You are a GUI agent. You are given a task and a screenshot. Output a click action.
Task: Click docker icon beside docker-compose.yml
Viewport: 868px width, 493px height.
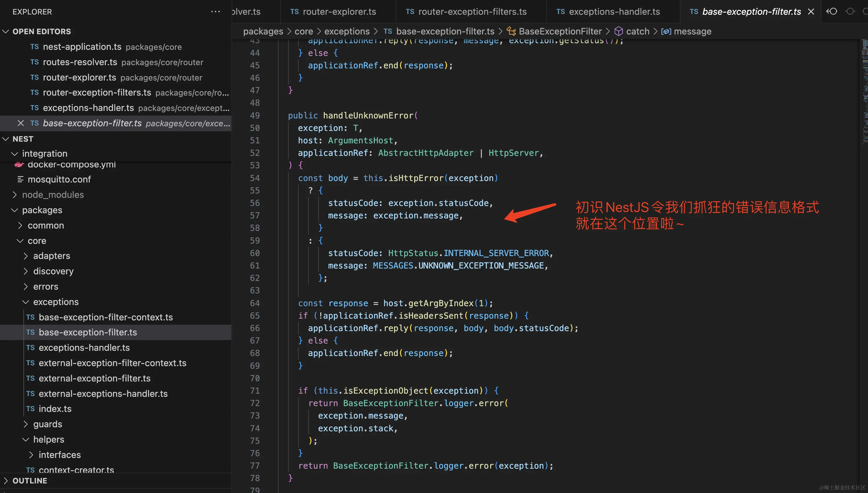point(19,165)
